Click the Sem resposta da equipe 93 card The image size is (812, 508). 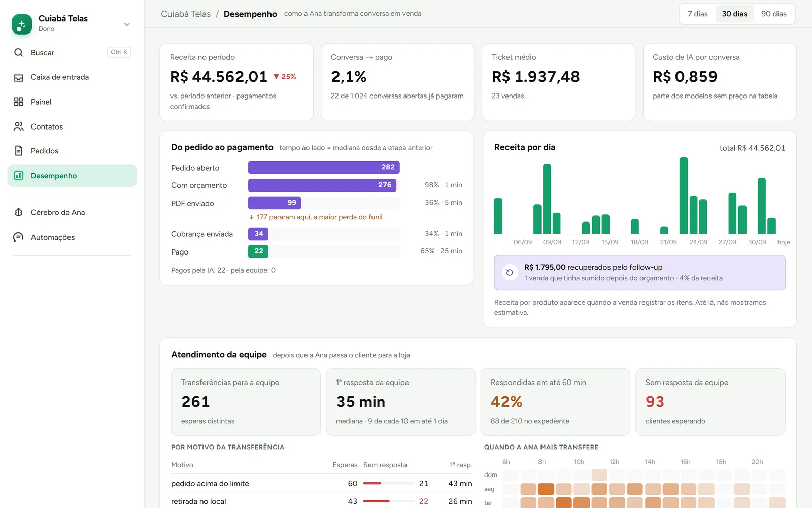pos(710,402)
